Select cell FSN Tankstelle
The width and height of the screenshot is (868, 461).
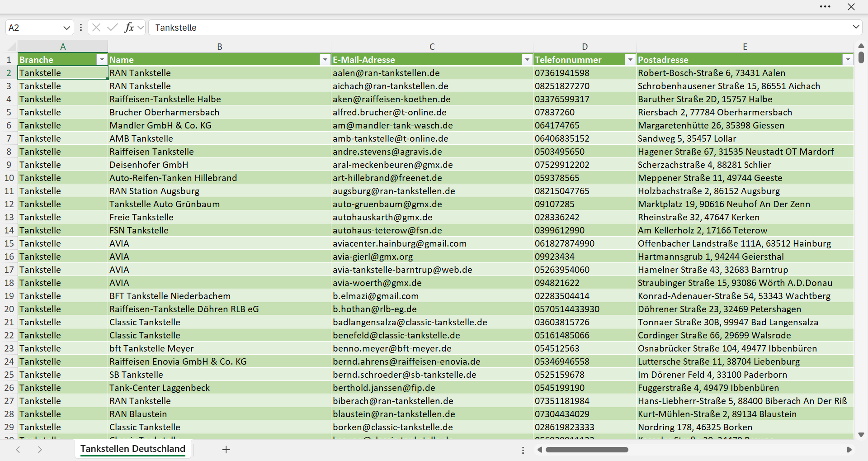coord(220,230)
